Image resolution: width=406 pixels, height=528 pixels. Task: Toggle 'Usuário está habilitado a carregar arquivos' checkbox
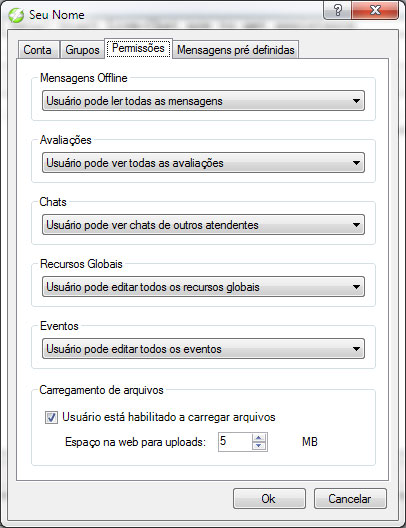click(51, 418)
